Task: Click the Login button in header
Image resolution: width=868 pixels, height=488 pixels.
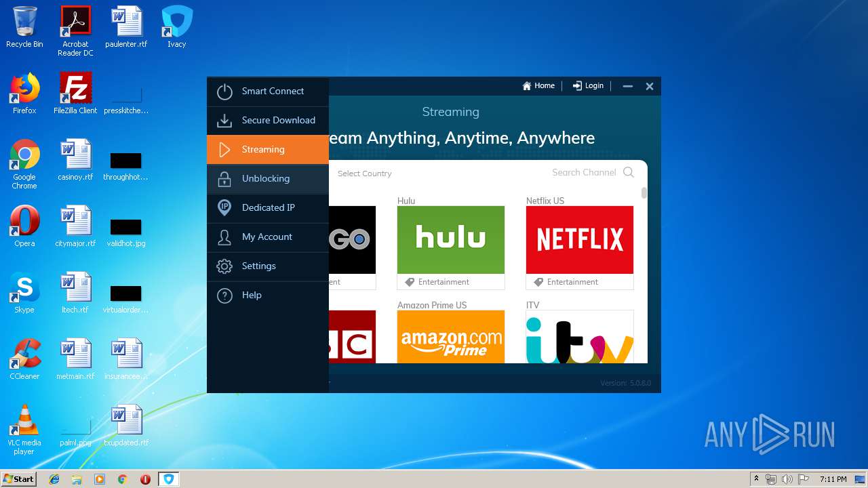Action: 588,86
